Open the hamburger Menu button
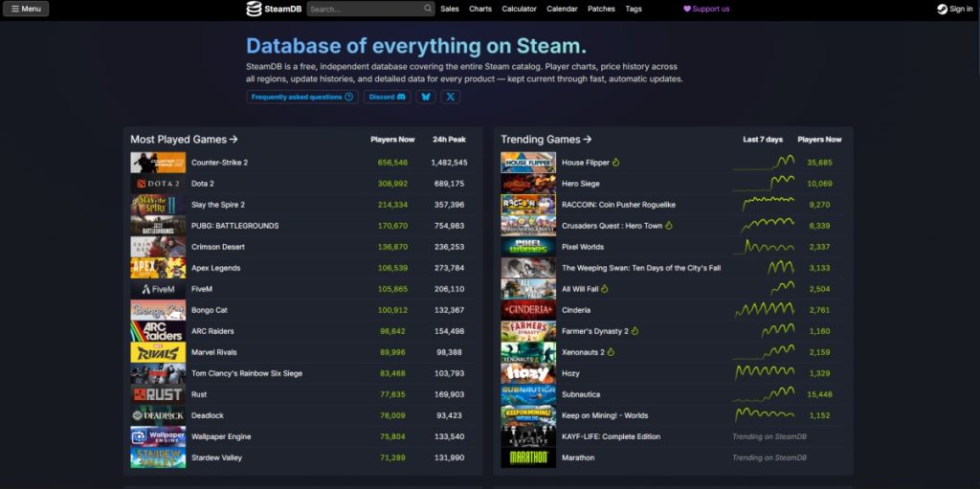The image size is (980, 489). pos(26,9)
